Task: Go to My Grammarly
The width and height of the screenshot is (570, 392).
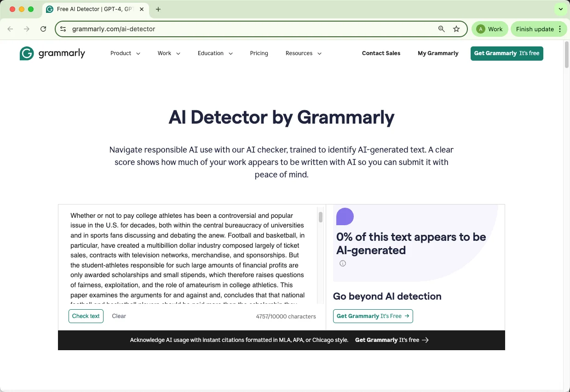Action: pyautogui.click(x=438, y=53)
